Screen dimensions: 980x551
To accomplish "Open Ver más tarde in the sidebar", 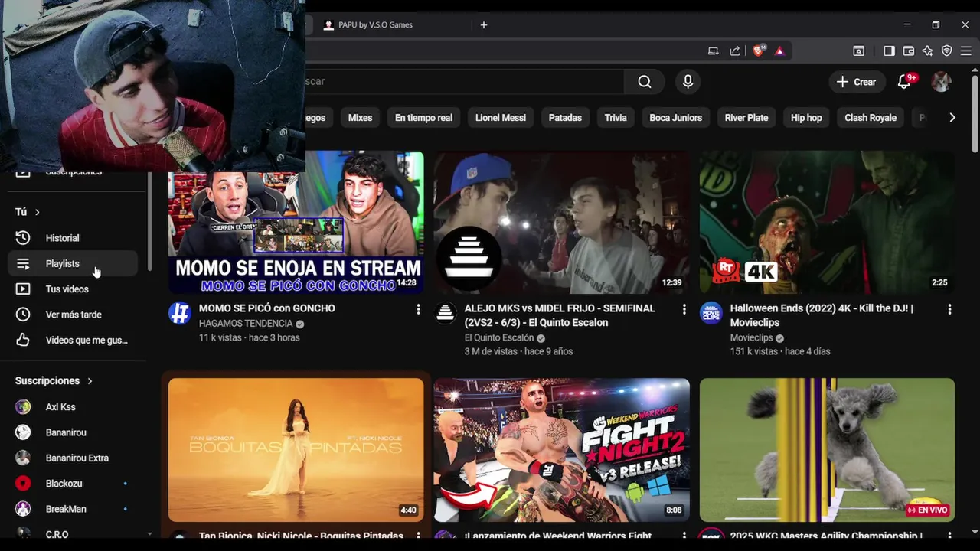I will (73, 315).
